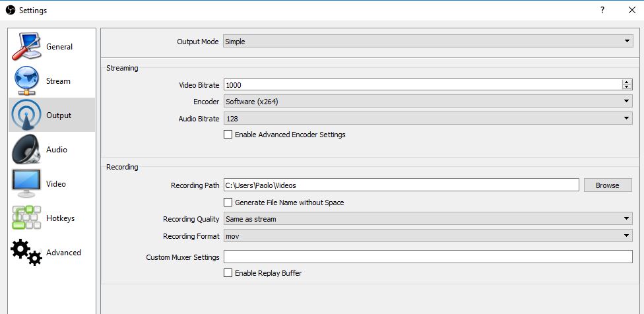Click the Output broadcast antenna icon
The height and width of the screenshot is (314, 644).
[26, 115]
